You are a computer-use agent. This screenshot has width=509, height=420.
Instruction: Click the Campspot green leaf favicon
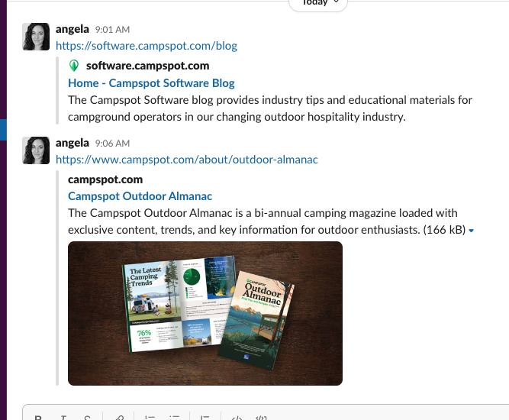(x=74, y=66)
